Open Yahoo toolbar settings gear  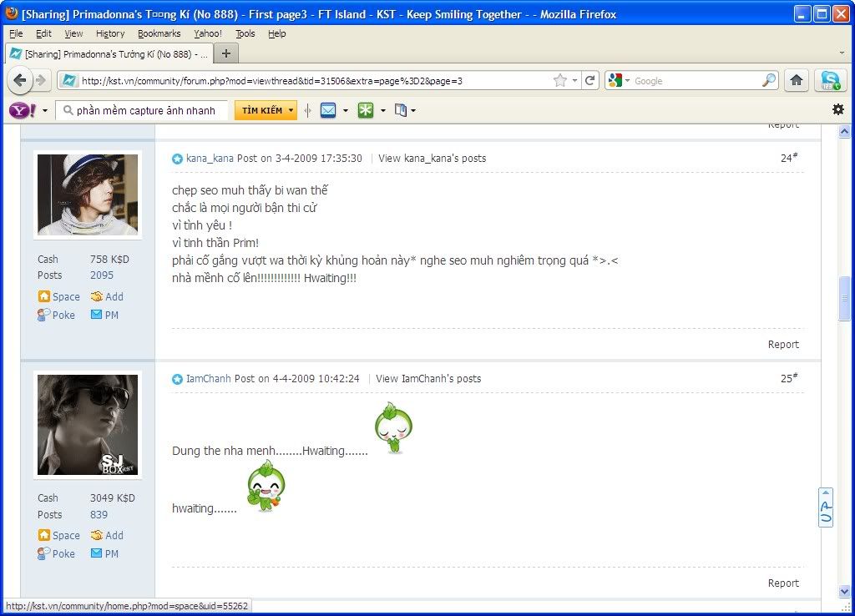[x=838, y=109]
